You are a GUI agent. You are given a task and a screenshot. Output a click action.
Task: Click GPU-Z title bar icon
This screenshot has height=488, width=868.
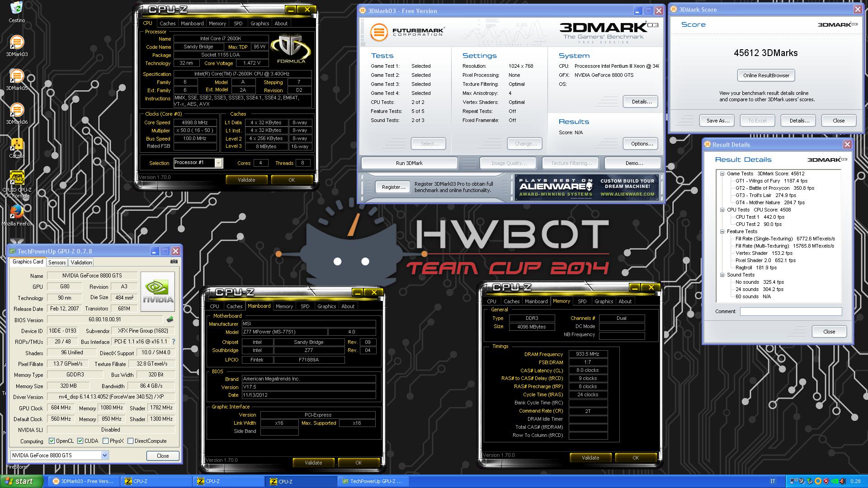tap(13, 251)
